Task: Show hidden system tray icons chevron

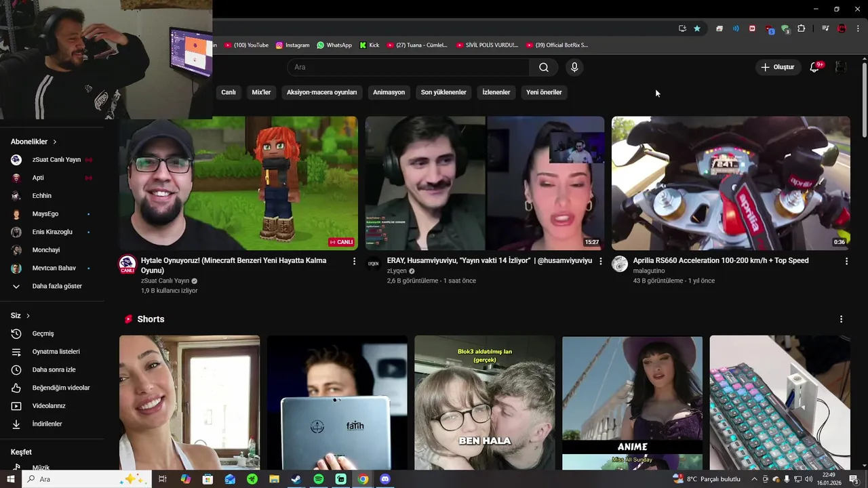Action: [x=754, y=479]
